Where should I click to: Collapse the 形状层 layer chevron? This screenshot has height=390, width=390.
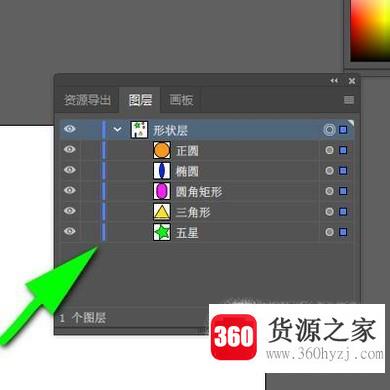point(117,129)
